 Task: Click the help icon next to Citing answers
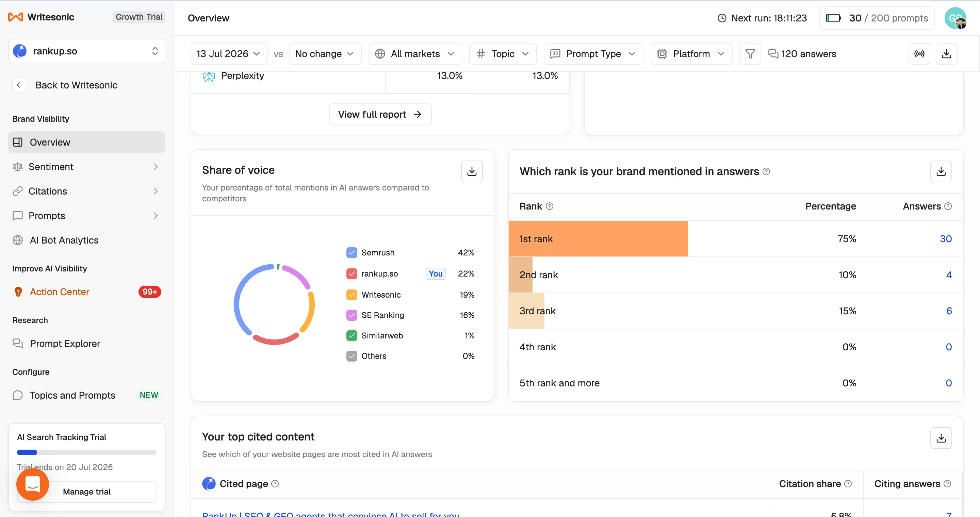[947, 484]
